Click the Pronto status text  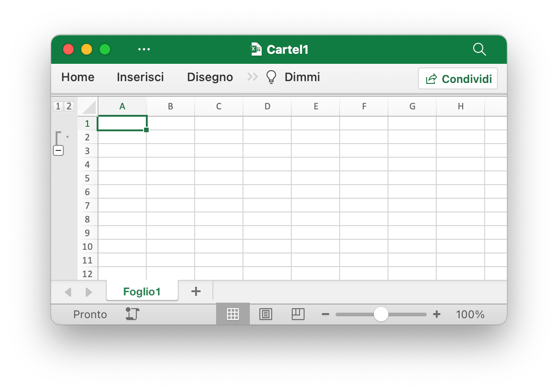(x=90, y=315)
